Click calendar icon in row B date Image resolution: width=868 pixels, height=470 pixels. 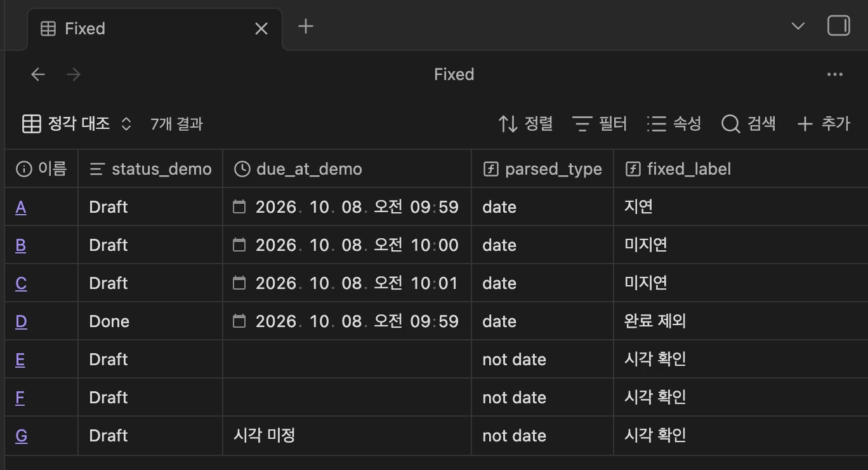(x=239, y=245)
